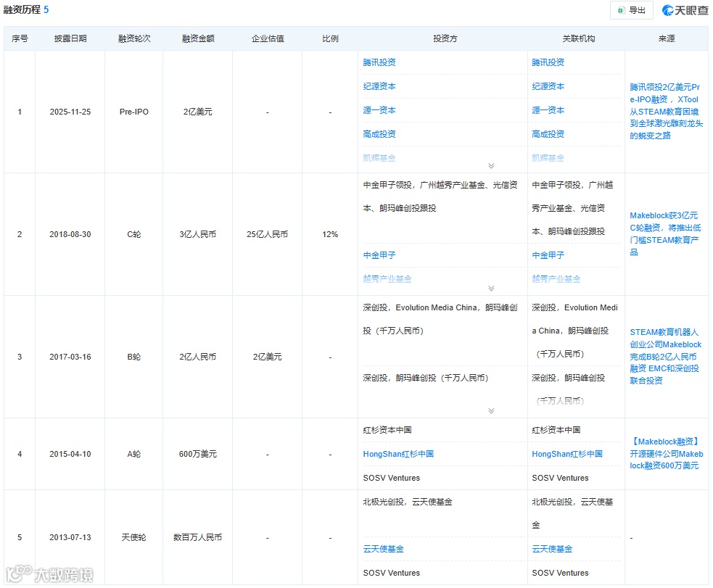Click the 投资方 column header
The height and width of the screenshot is (588, 713).
[x=445, y=38]
